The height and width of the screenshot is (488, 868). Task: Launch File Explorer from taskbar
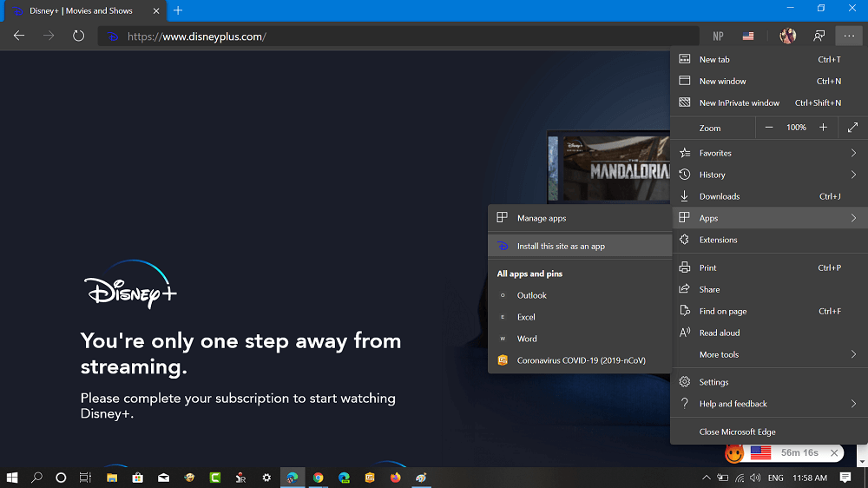[x=112, y=478]
